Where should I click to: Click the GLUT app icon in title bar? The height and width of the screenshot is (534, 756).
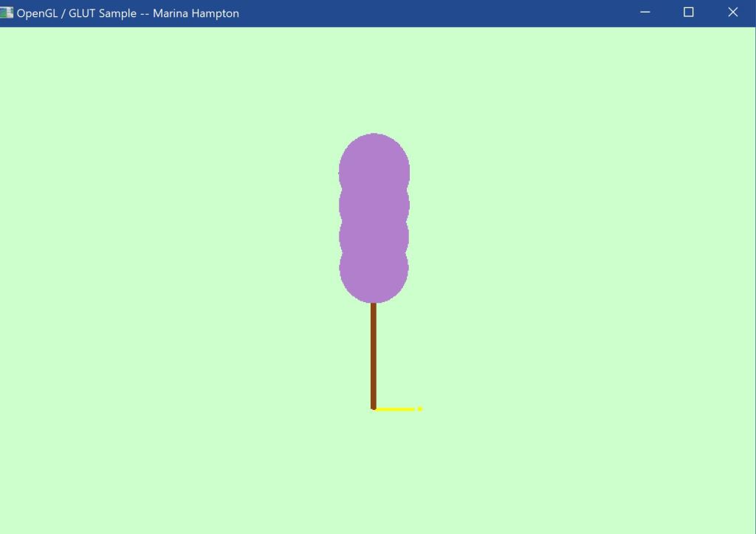coord(7,13)
